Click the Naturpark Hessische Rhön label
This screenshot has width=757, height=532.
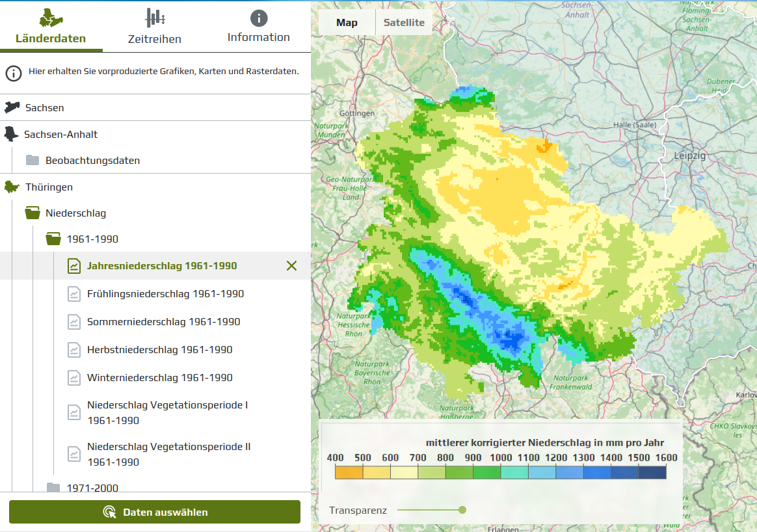[354, 325]
